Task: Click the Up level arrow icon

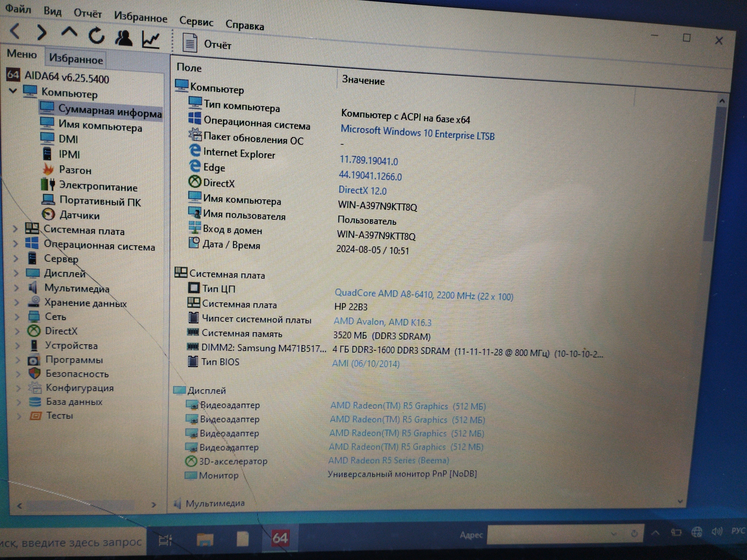Action: click(69, 33)
